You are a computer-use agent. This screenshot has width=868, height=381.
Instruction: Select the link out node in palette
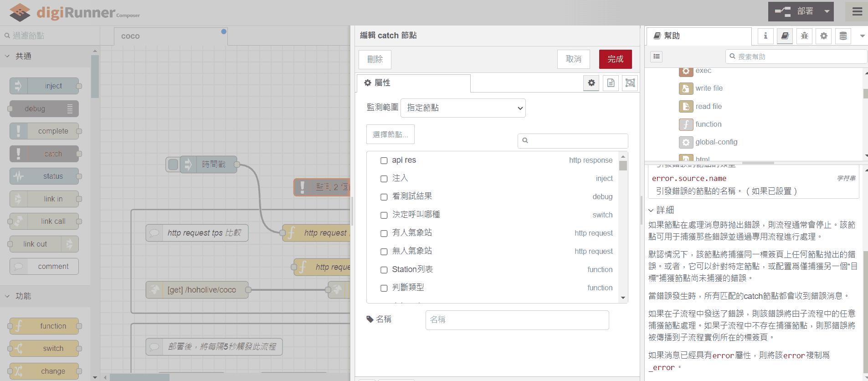pos(44,244)
